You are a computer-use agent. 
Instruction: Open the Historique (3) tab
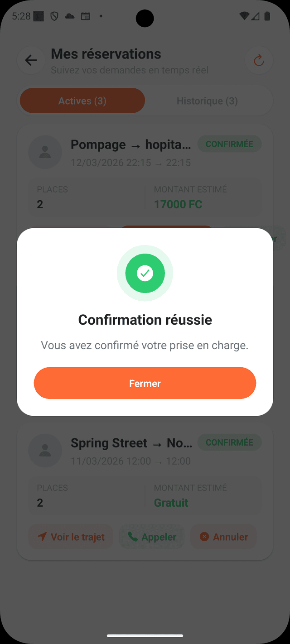click(x=207, y=101)
